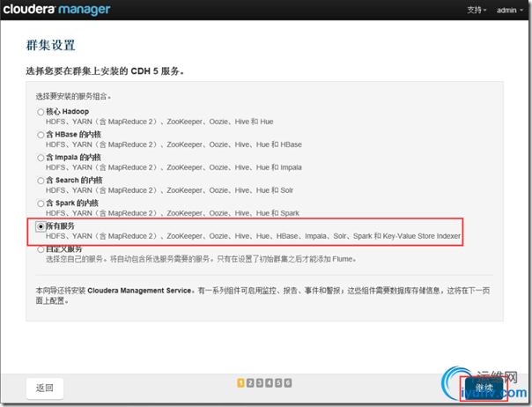
Task: Select the 核心 Hadoop radio option
Action: coord(41,112)
